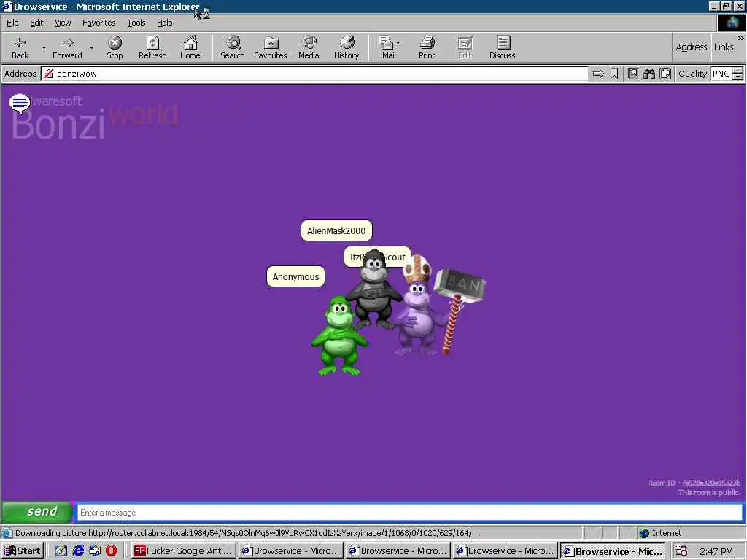Click the Internet zone indicator in status bar

(661, 533)
